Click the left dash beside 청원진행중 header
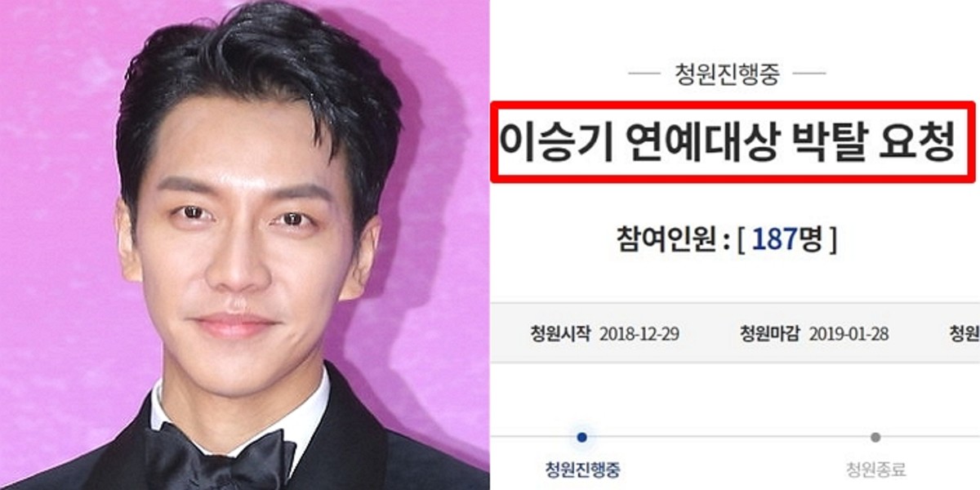Image resolution: width=980 pixels, height=490 pixels. [x=644, y=74]
